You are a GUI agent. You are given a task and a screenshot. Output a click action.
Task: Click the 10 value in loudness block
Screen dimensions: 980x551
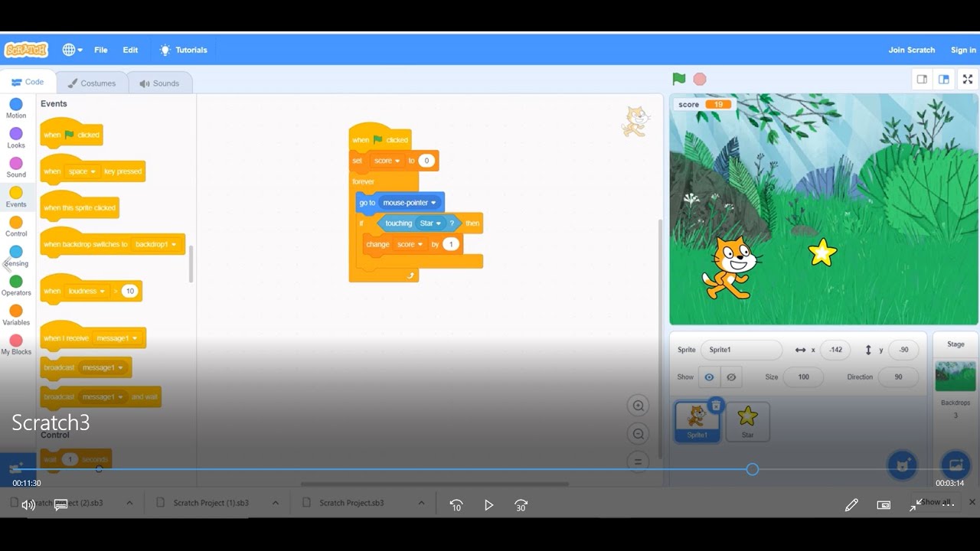click(x=130, y=292)
